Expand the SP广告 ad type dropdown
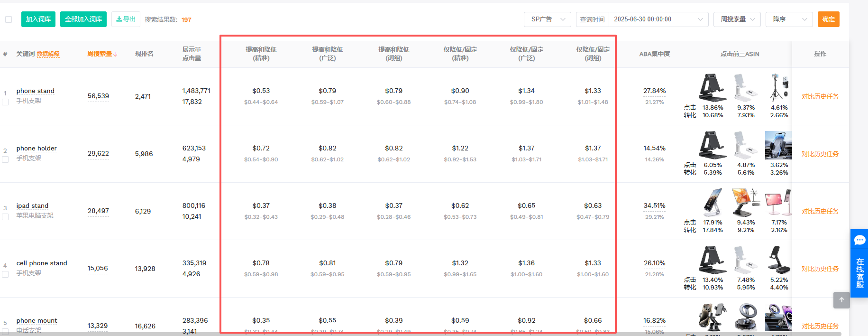Screen dimensions: 868x336 547,19
